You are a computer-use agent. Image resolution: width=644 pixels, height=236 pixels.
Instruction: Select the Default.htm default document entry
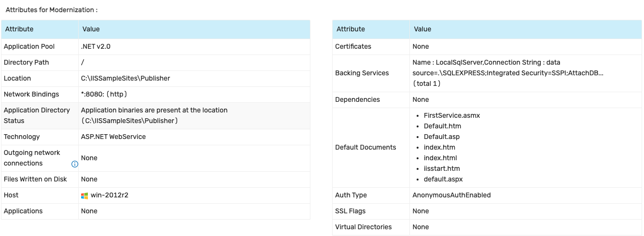click(442, 126)
